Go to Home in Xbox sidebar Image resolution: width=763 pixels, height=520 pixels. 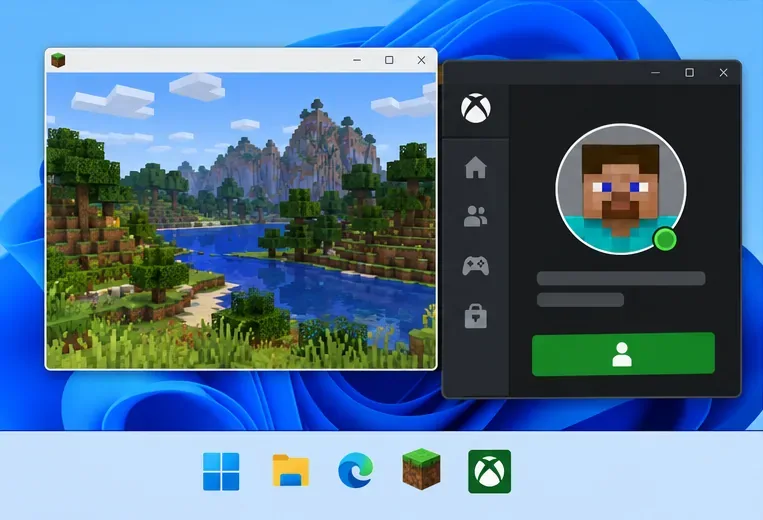coord(475,167)
